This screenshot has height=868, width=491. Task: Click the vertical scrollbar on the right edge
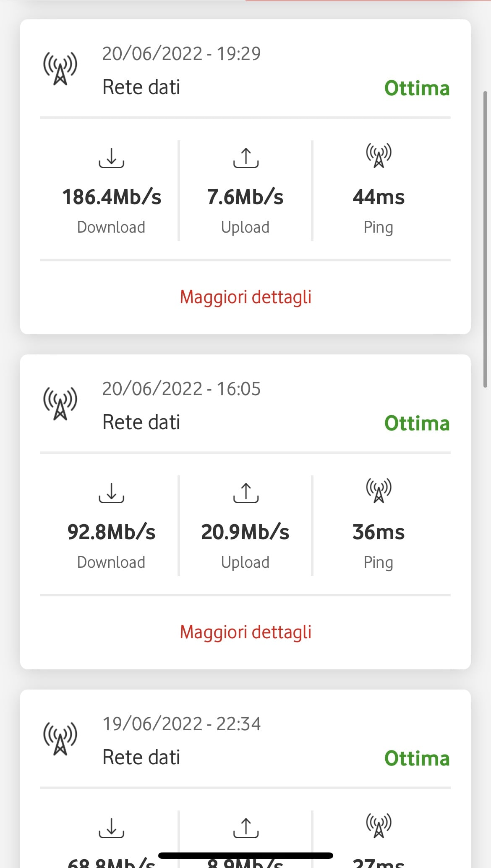(x=485, y=239)
